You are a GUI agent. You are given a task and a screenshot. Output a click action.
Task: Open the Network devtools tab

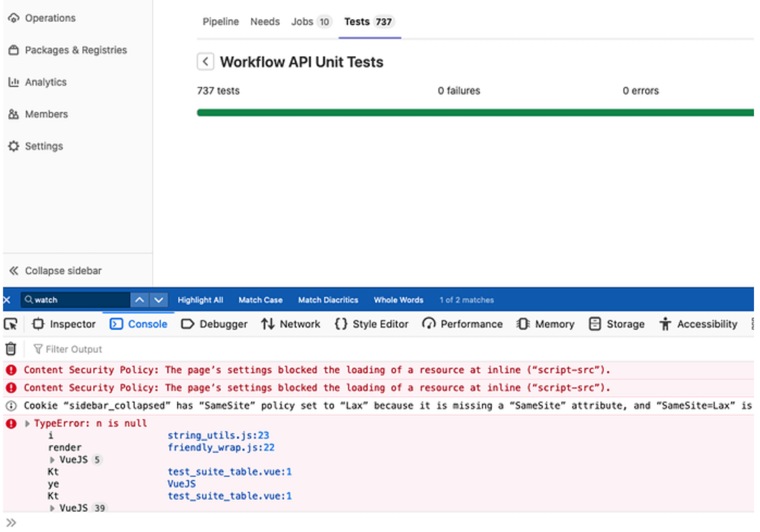coord(291,324)
